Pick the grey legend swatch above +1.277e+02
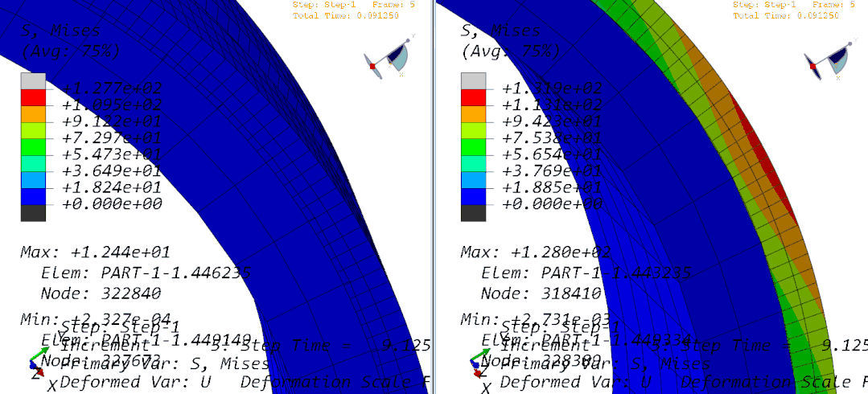The height and width of the screenshot is (394, 868). coord(33,80)
